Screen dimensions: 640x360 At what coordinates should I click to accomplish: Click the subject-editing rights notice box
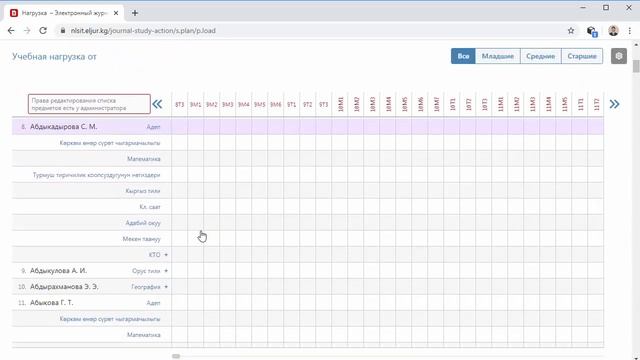89,104
